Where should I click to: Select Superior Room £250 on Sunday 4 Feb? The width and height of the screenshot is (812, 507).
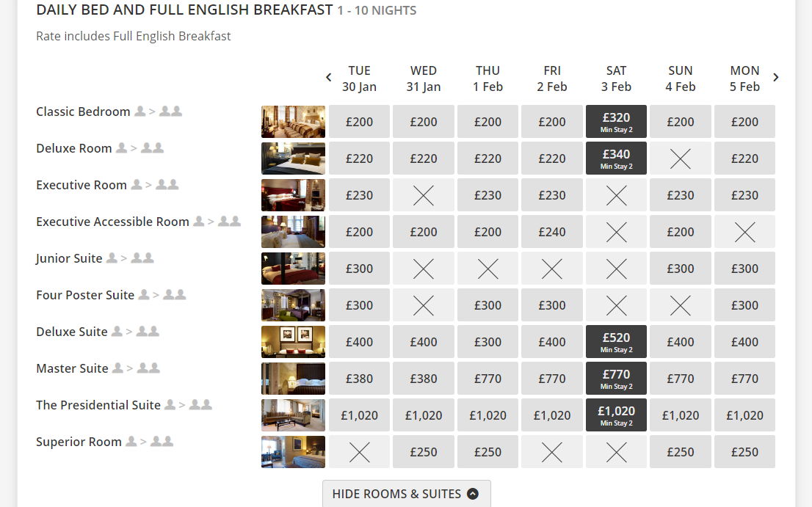pos(681,452)
